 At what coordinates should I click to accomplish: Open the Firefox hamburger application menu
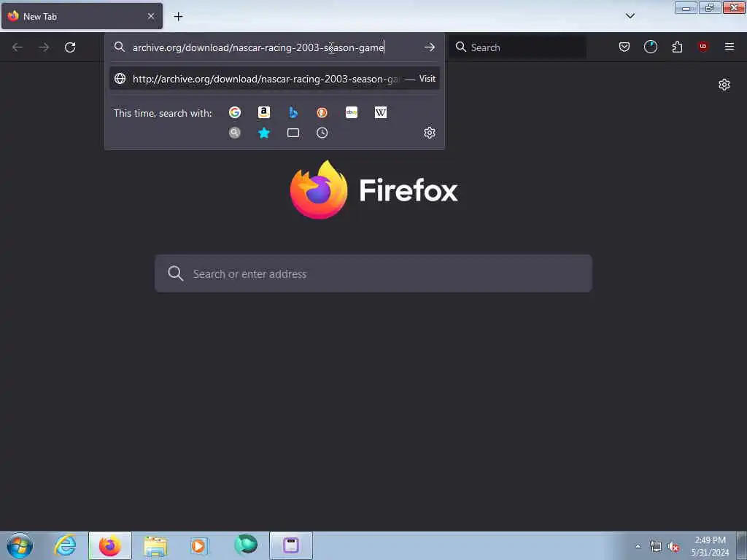click(x=729, y=47)
